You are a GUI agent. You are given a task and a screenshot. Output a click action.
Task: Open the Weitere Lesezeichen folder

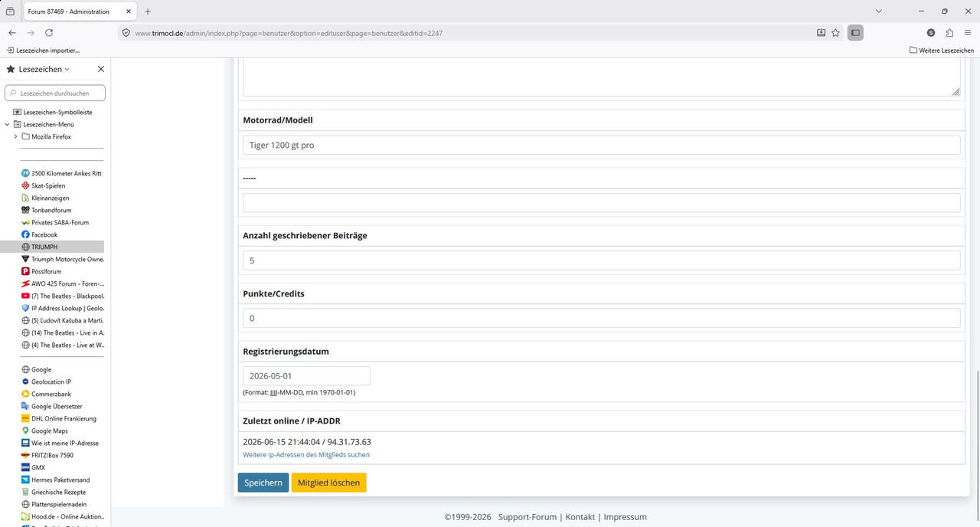tap(942, 51)
